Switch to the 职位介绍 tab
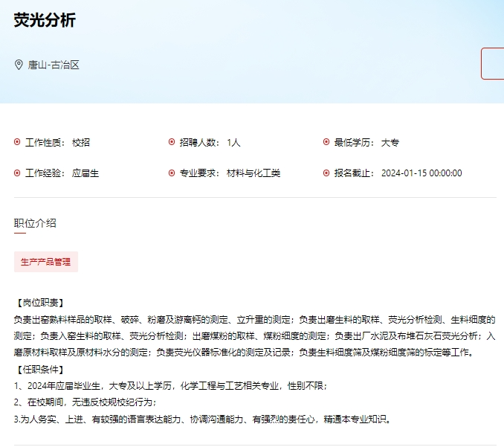504x447 pixels. [x=35, y=223]
